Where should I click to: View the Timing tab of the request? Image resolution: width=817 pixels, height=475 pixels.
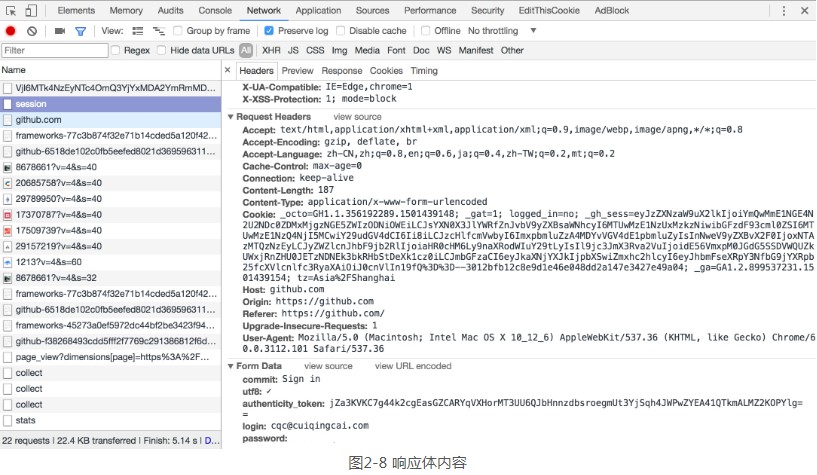424,71
